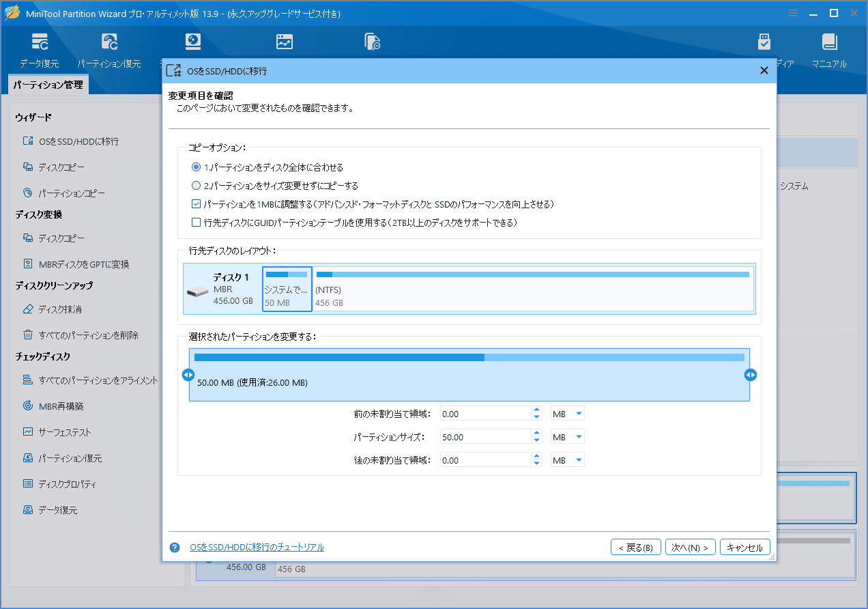868x609 pixels.
Task: Decrease 後の未割り当て領域 with down arrow
Action: [x=536, y=464]
